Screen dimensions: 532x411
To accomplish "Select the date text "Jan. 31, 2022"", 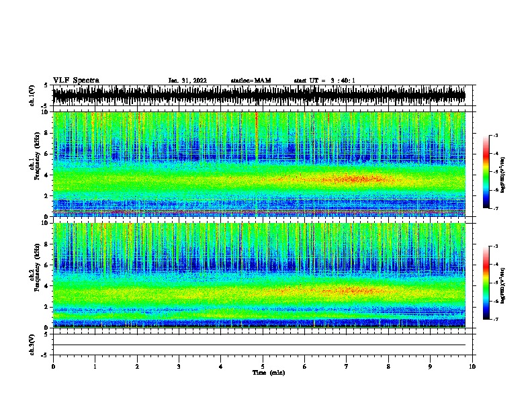I will coord(187,81).
